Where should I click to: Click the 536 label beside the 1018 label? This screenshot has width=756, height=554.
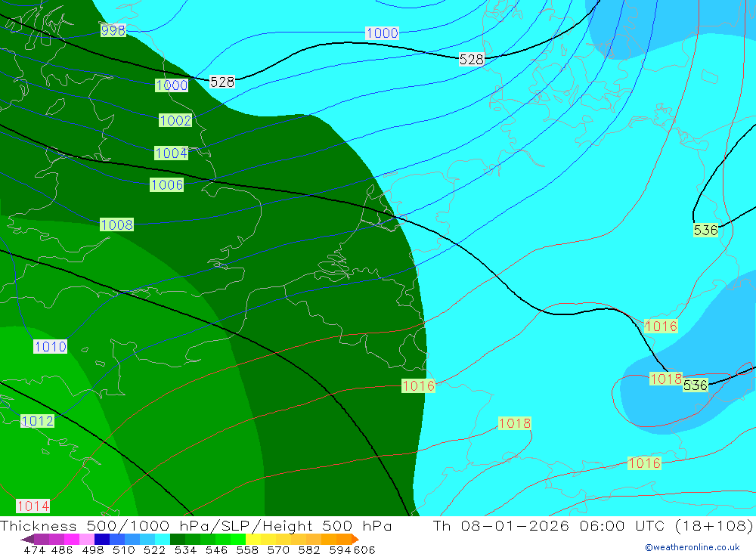[696, 385]
